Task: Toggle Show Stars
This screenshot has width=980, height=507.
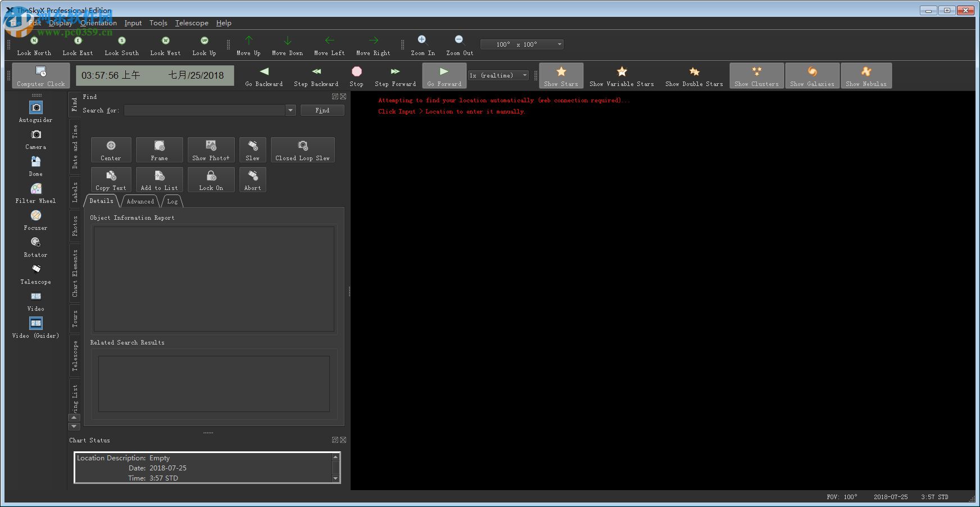Action: (x=561, y=75)
